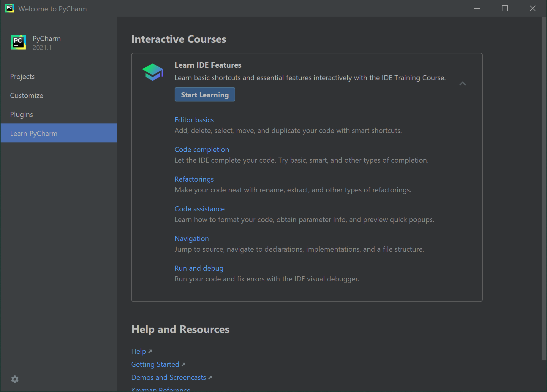Click the PyCharm logo in sidebar
Screen dimensions: 547x392
pyautogui.click(x=18, y=42)
